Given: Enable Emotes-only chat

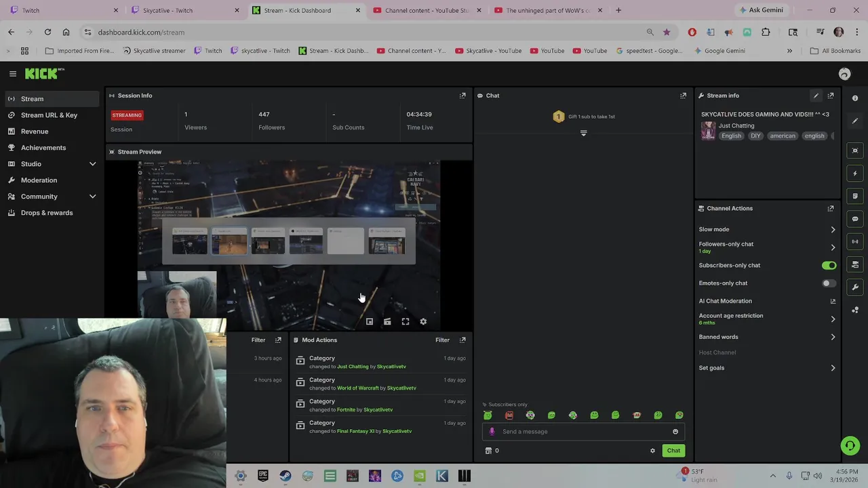Looking at the screenshot, I should click(x=829, y=283).
